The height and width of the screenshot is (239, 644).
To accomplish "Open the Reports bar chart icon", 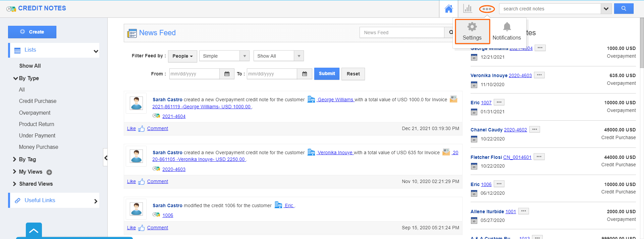I will pos(468,9).
